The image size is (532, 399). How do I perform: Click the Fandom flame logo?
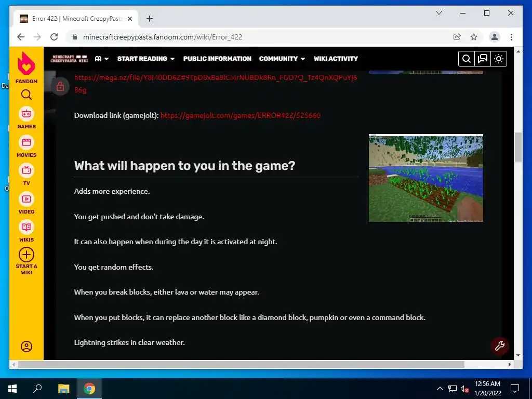[x=26, y=63]
